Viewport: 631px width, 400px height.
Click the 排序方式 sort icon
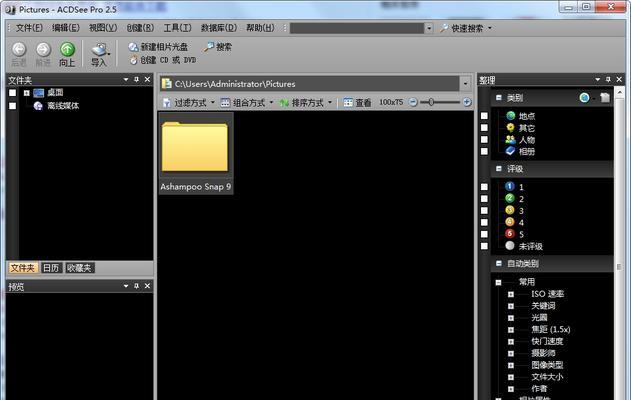[284, 103]
